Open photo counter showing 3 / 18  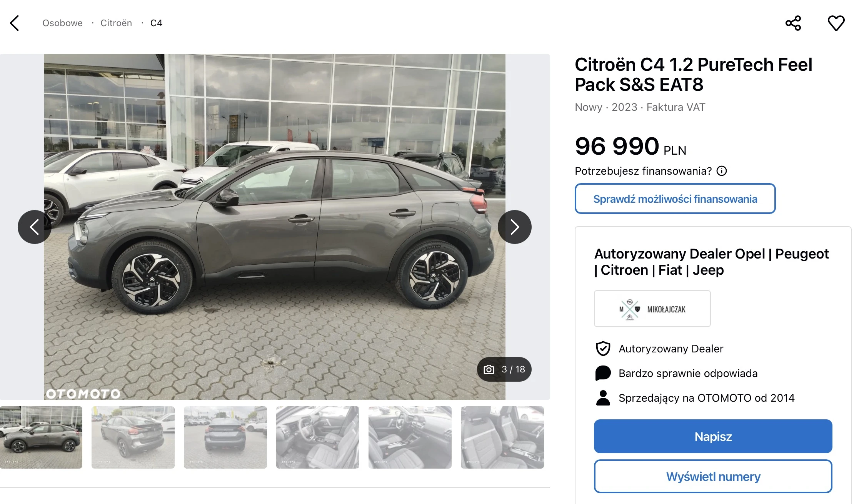pos(504,369)
